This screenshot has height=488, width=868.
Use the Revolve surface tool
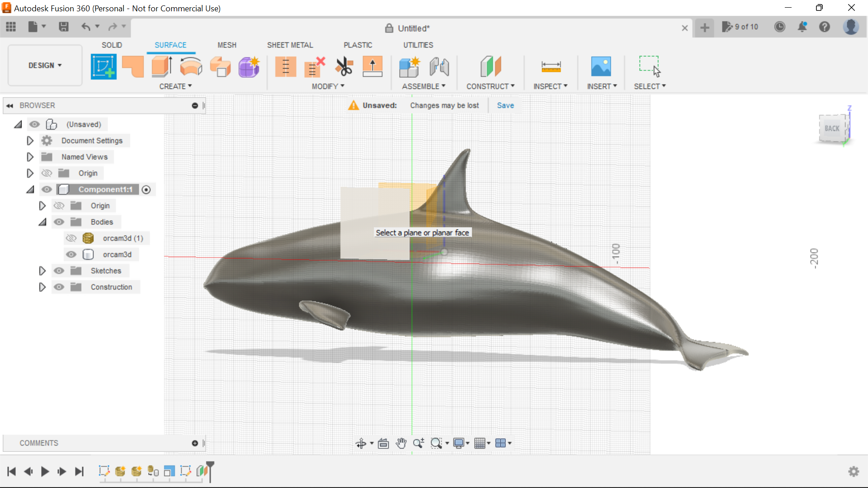coord(191,66)
